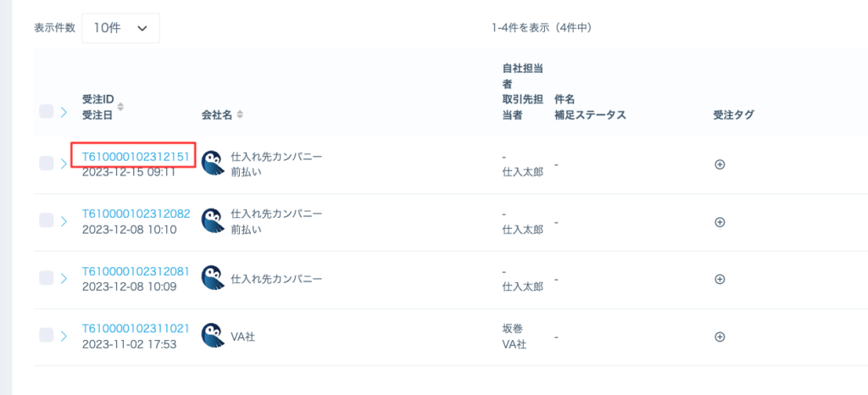Click plus tag icon for order T610000102312081
The width and height of the screenshot is (868, 395).
point(720,279)
